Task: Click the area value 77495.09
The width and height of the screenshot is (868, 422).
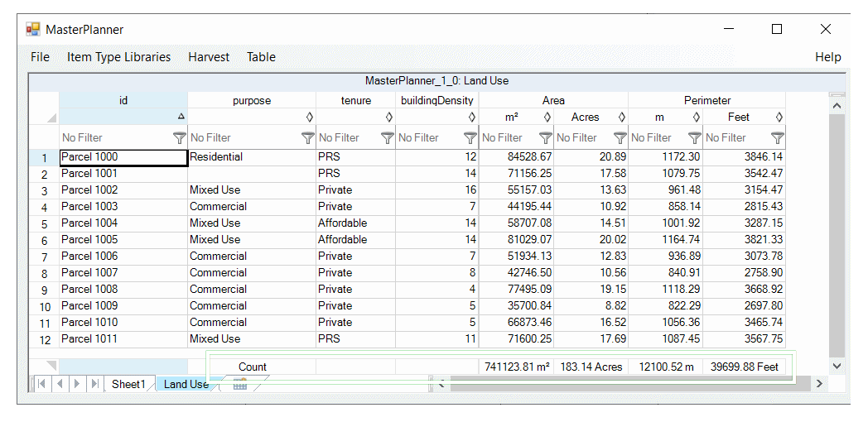Action: [517, 290]
